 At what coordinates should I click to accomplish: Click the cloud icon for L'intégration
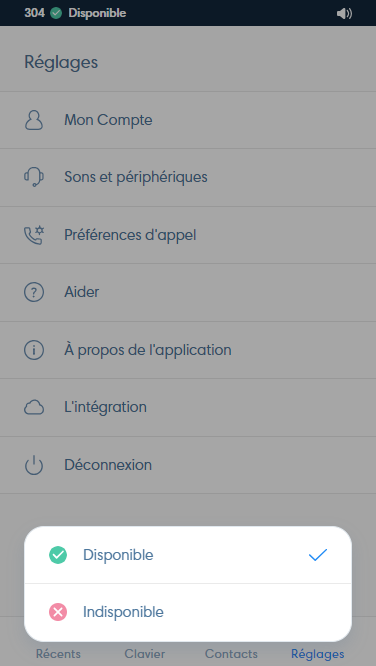click(x=34, y=408)
